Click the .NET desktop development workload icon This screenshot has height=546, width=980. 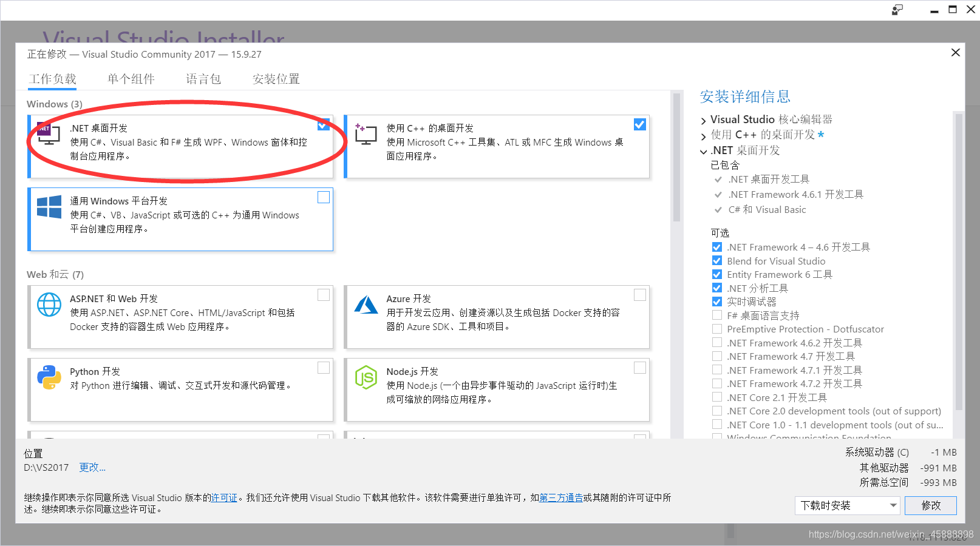coord(49,133)
